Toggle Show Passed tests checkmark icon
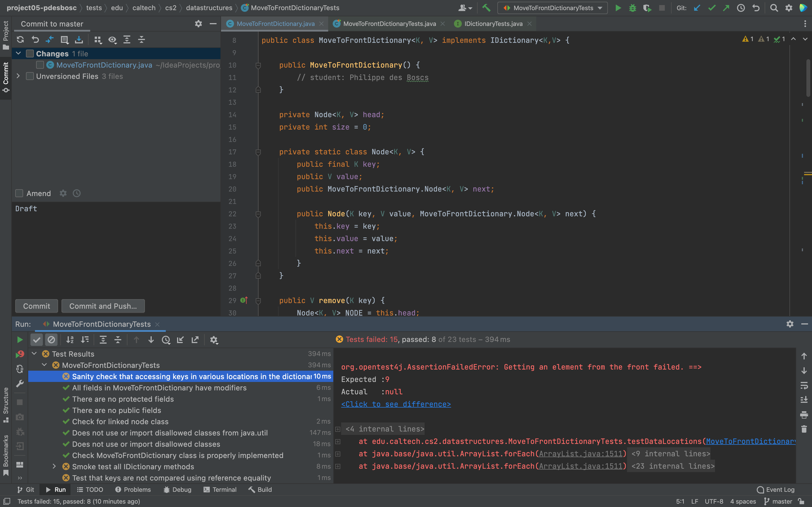This screenshot has width=812, height=507. tap(37, 340)
